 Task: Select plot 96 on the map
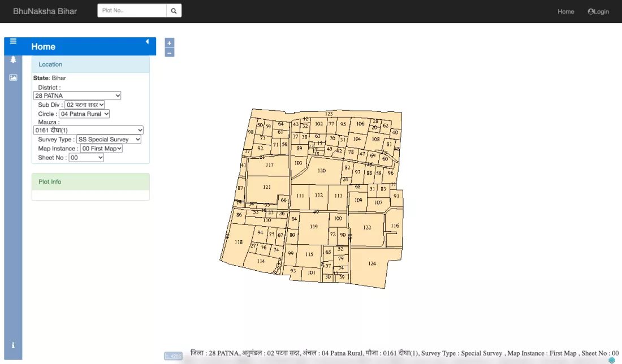[390, 172]
